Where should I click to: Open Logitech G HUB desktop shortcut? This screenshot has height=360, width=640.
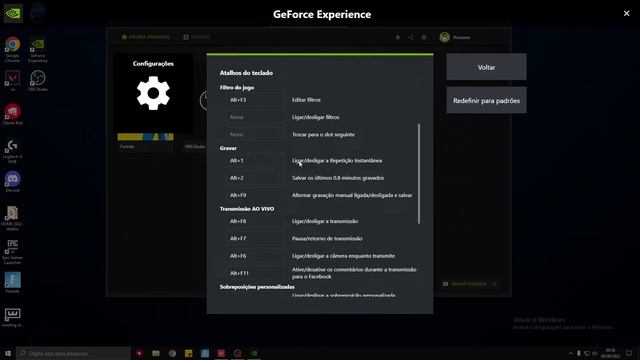12,151
